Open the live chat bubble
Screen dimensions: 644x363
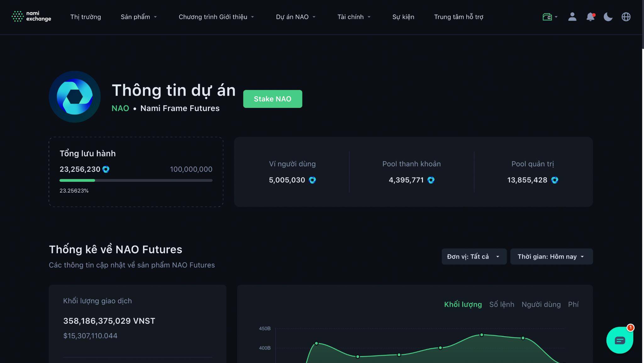(x=620, y=340)
